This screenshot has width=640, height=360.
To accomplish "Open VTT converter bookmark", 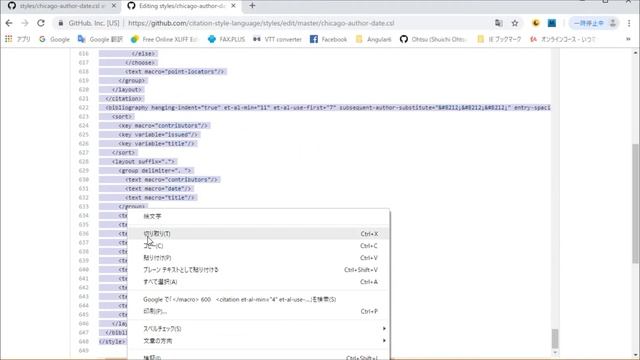I will (277, 39).
